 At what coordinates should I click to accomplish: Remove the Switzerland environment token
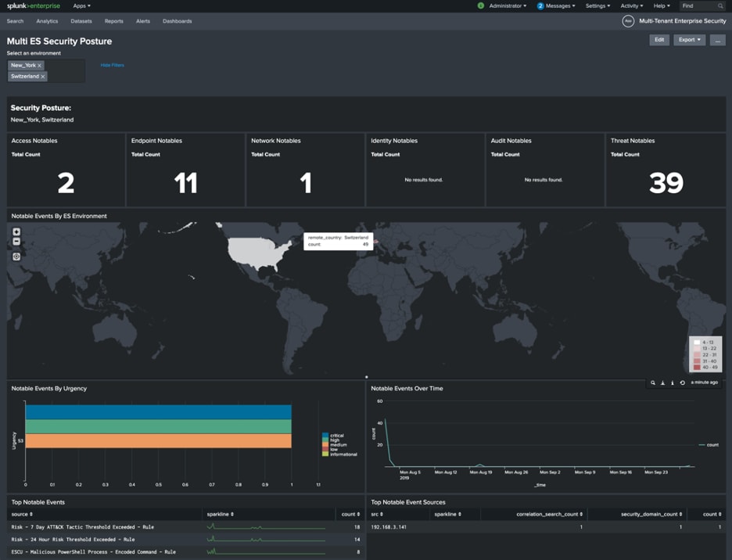[x=43, y=77]
